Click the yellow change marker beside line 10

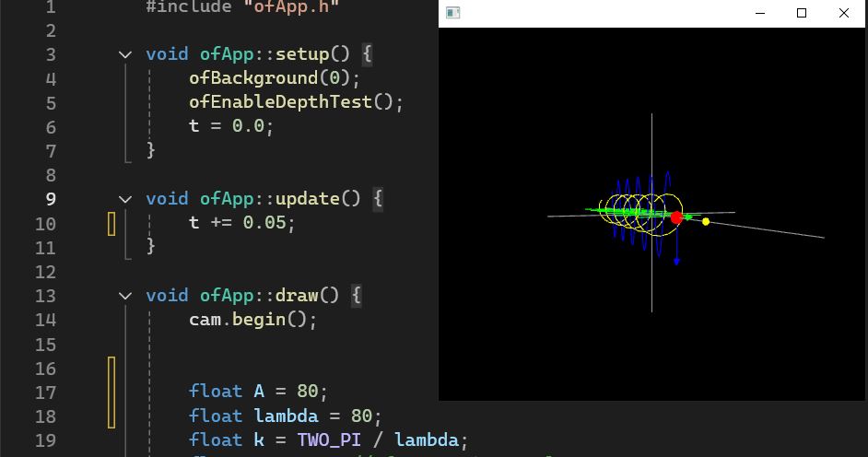click(111, 223)
